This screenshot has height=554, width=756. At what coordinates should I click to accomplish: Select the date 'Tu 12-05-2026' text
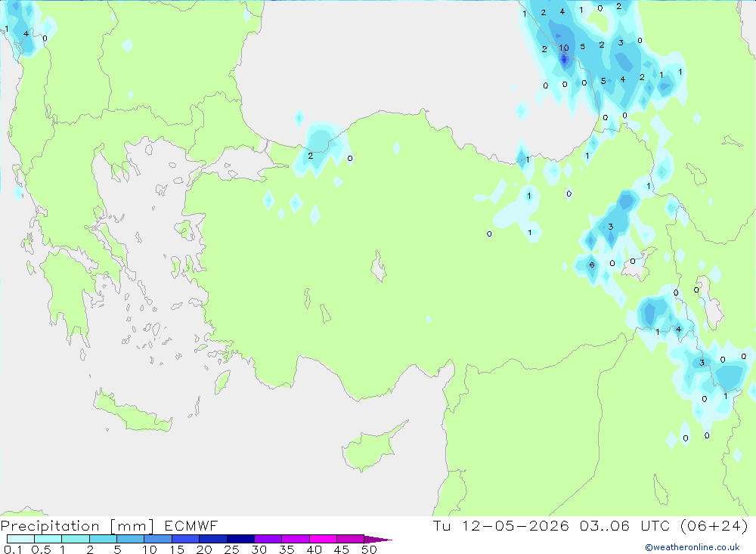(x=500, y=526)
